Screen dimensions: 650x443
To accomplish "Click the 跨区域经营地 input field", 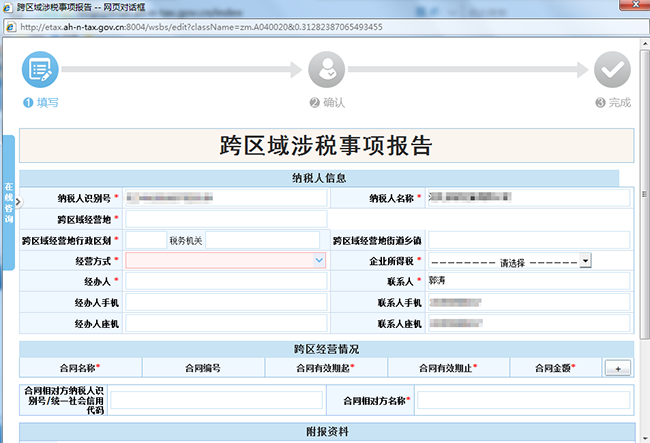I will point(226,218).
